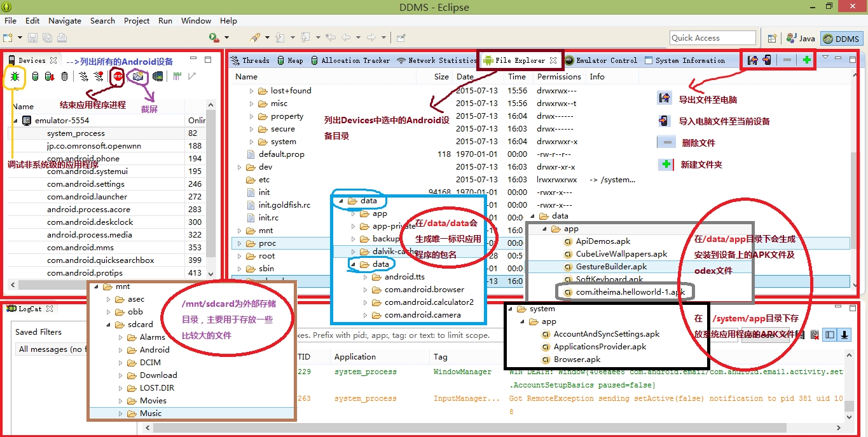Click the Screen Capture camera icon
The height and width of the screenshot is (437, 868).
click(137, 77)
